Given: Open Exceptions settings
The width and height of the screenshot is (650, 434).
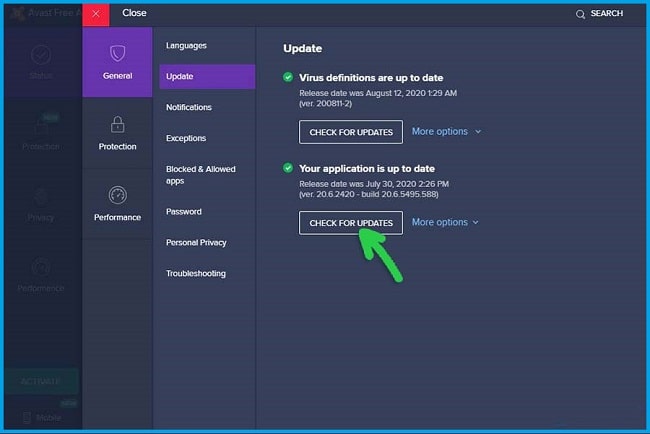Looking at the screenshot, I should [x=186, y=138].
